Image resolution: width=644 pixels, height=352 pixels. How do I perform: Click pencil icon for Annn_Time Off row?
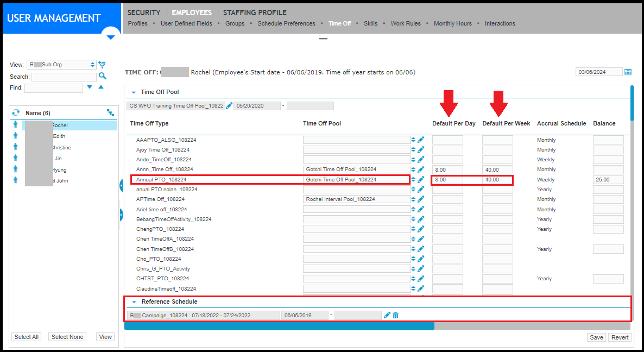coord(421,169)
